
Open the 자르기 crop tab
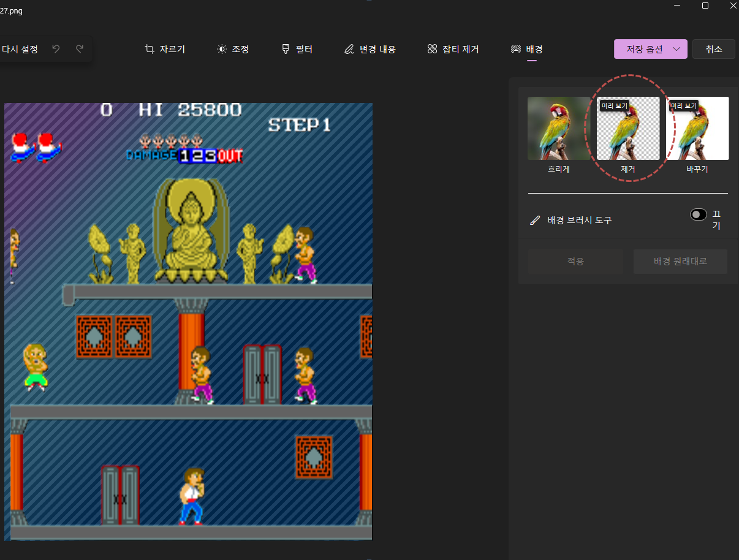(x=165, y=49)
